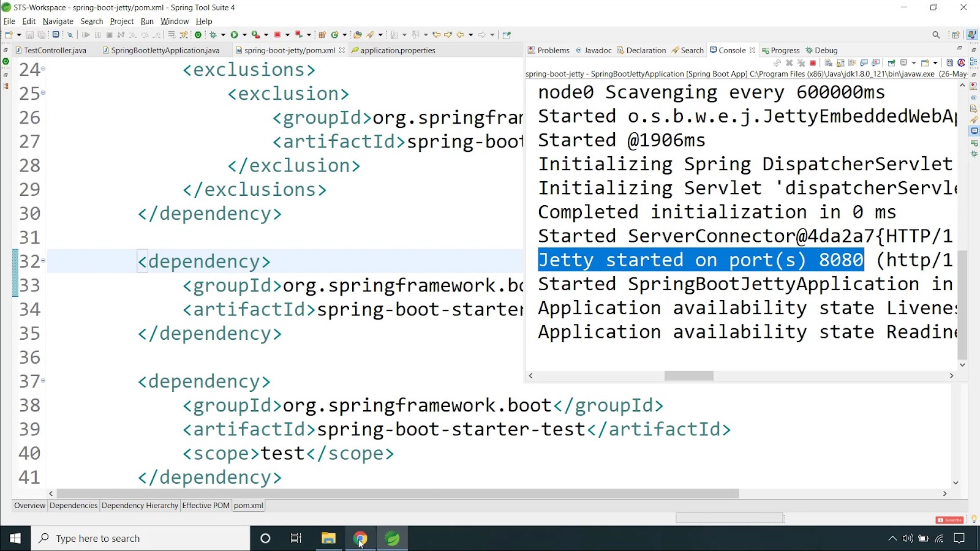Toggle Word Wrap in Console toolbar
The height and width of the screenshot is (551, 980).
click(852, 63)
